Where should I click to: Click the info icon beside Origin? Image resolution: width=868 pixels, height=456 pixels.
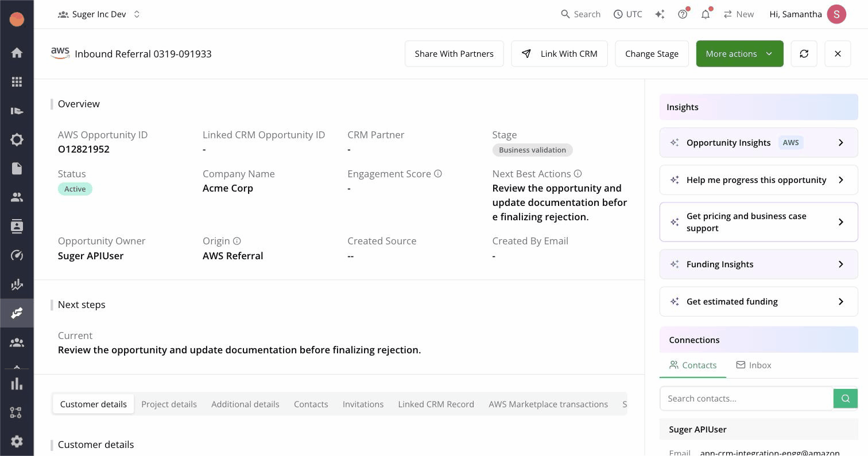[x=237, y=241]
